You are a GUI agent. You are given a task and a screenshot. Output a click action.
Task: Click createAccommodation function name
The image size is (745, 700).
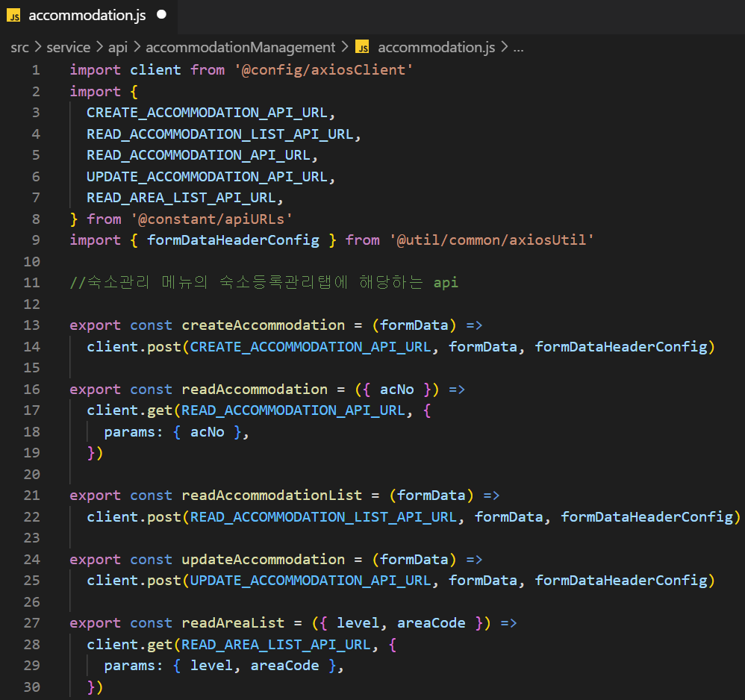pyautogui.click(x=264, y=325)
